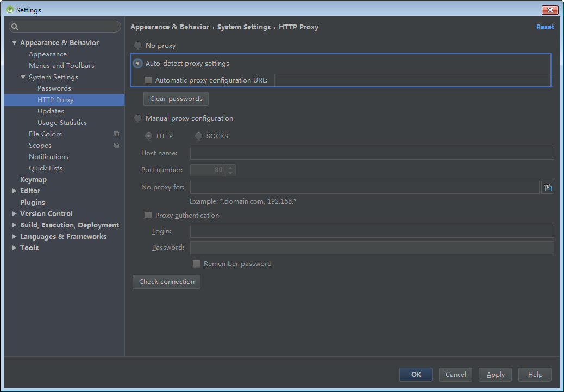Tick the Proxy authentication checkbox

148,216
